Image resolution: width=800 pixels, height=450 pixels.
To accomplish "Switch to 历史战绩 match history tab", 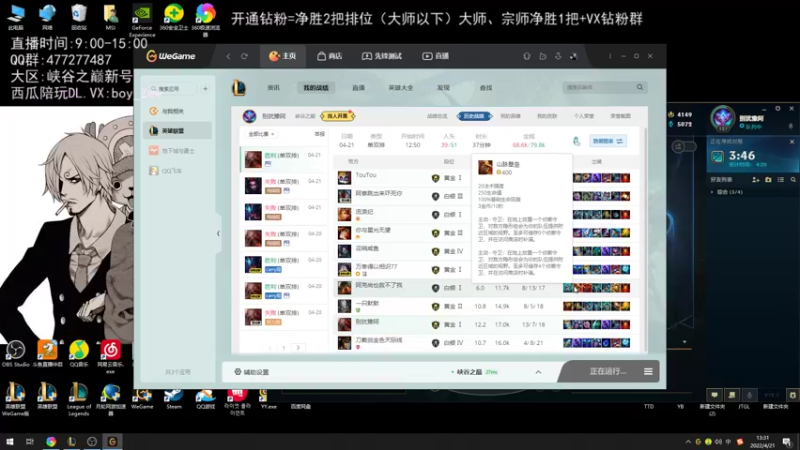I will click(474, 116).
